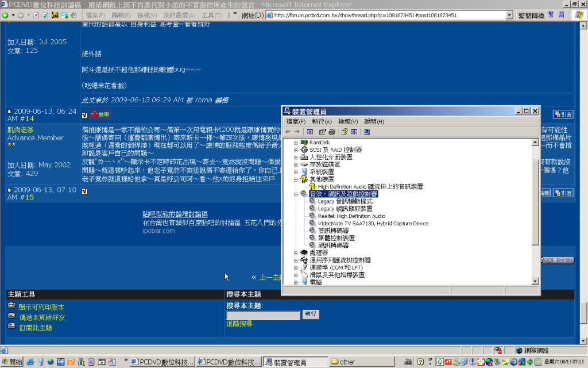Click the IE grey Forward button

(x=21, y=16)
